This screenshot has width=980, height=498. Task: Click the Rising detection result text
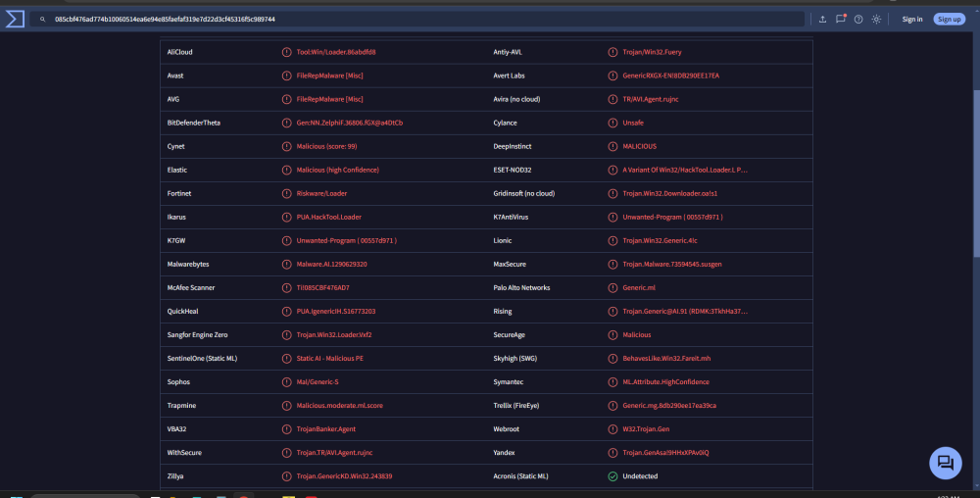[x=685, y=311]
